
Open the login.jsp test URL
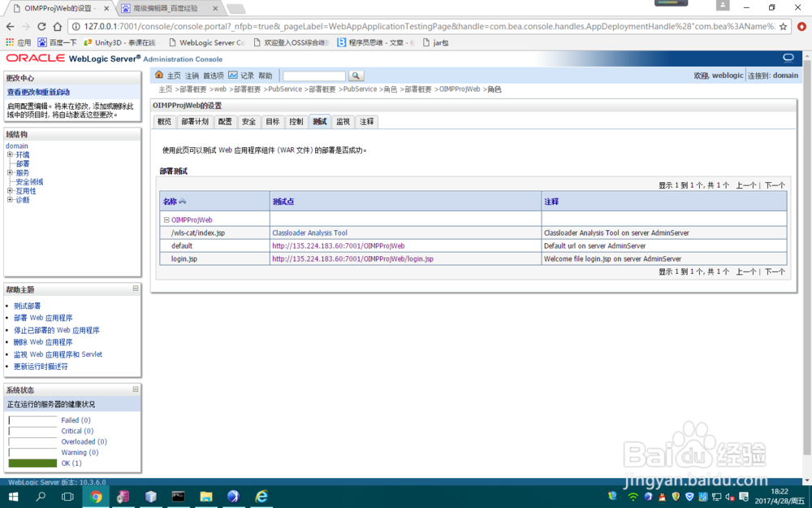[x=352, y=258]
